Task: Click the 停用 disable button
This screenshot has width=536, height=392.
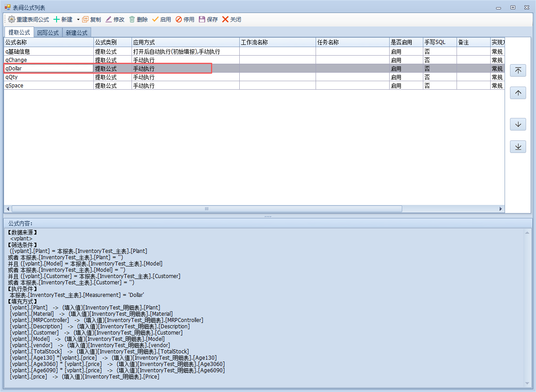Action: (x=185, y=19)
